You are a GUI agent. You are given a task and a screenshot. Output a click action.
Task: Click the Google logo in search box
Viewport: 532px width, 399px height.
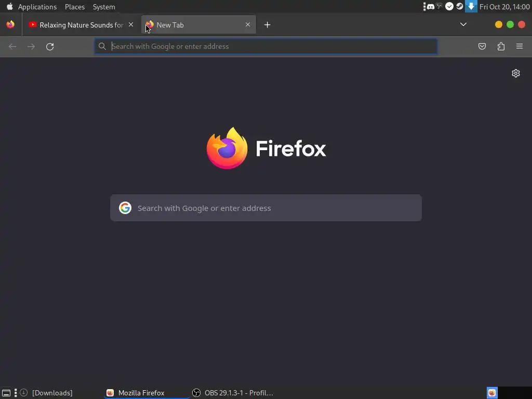[x=125, y=208]
